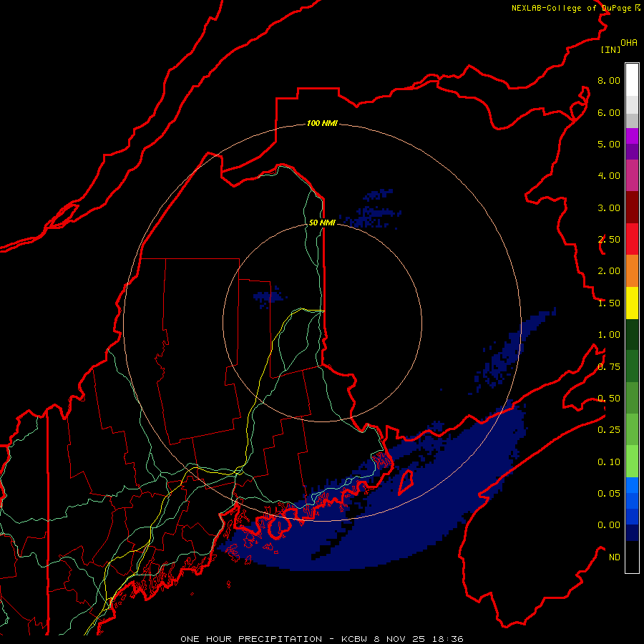The image size is (644, 644).
Task: Click the white 8.00 legend swatch
Action: [x=632, y=80]
